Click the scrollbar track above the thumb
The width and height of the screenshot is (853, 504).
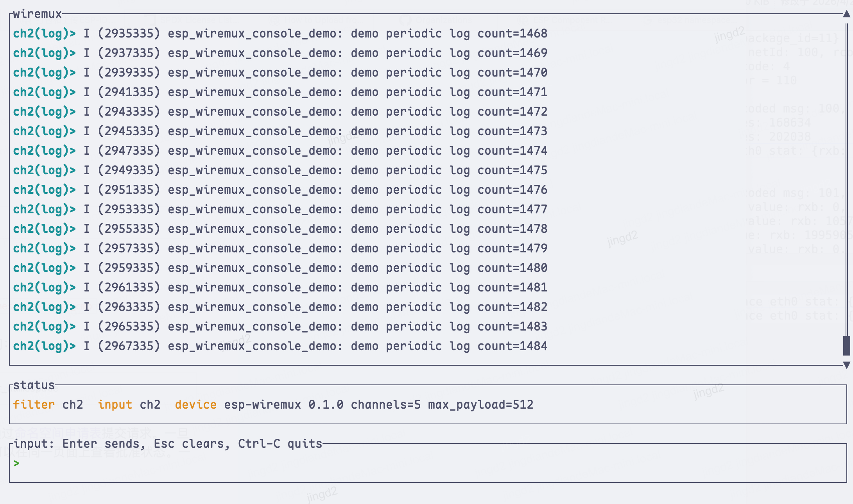[x=846, y=176]
